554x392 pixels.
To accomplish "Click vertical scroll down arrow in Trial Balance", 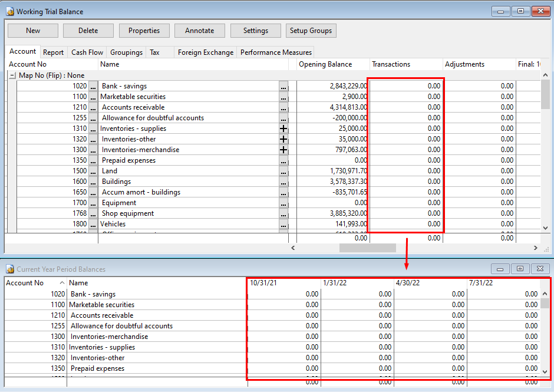I will [545, 228].
